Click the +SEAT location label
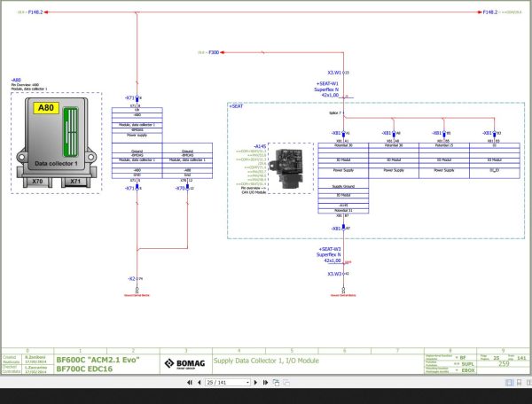The image size is (532, 404). [236, 106]
